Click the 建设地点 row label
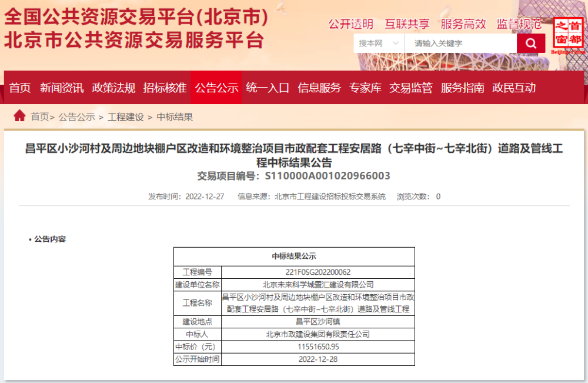The image size is (588, 383). click(x=197, y=322)
